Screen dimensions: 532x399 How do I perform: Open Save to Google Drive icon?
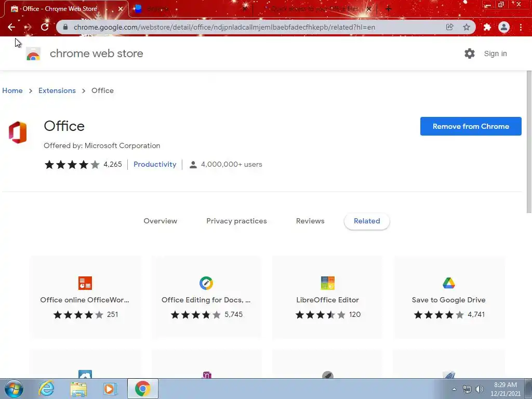point(448,283)
